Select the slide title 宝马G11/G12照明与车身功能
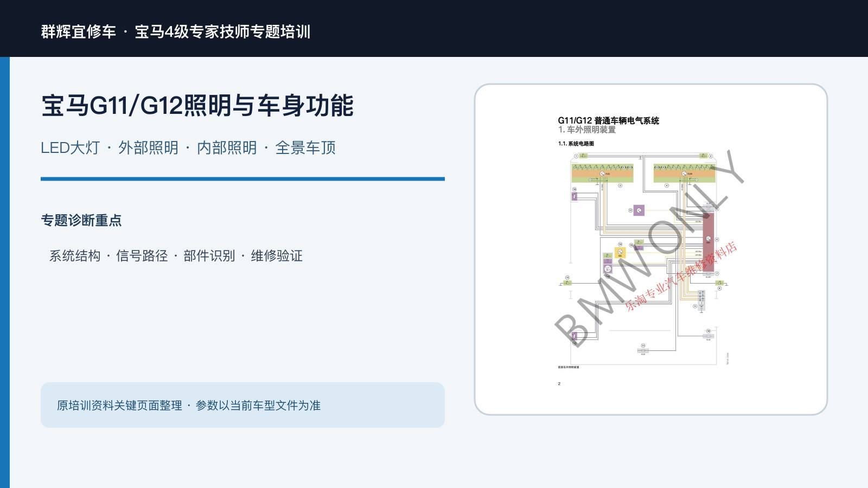This screenshot has height=488, width=868. click(x=197, y=105)
